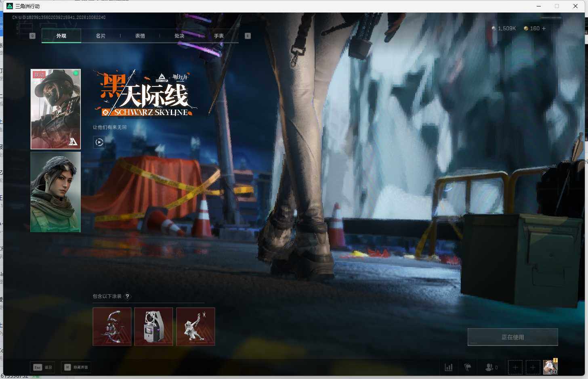
Task: Open the 处决 tab
Action: tap(179, 36)
